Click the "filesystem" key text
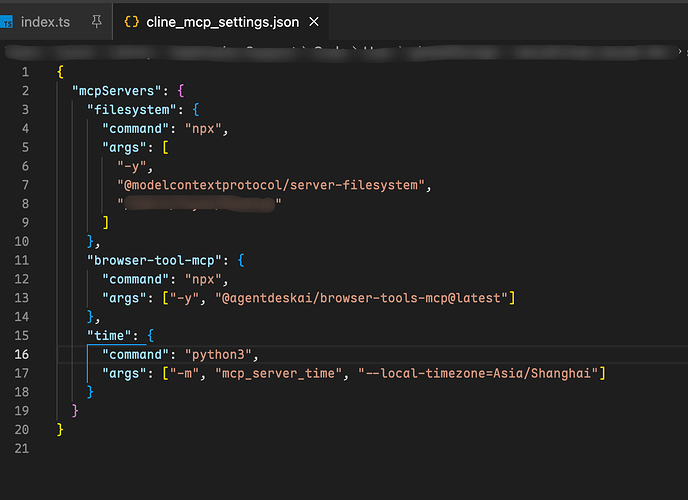The image size is (688, 500). 132,110
